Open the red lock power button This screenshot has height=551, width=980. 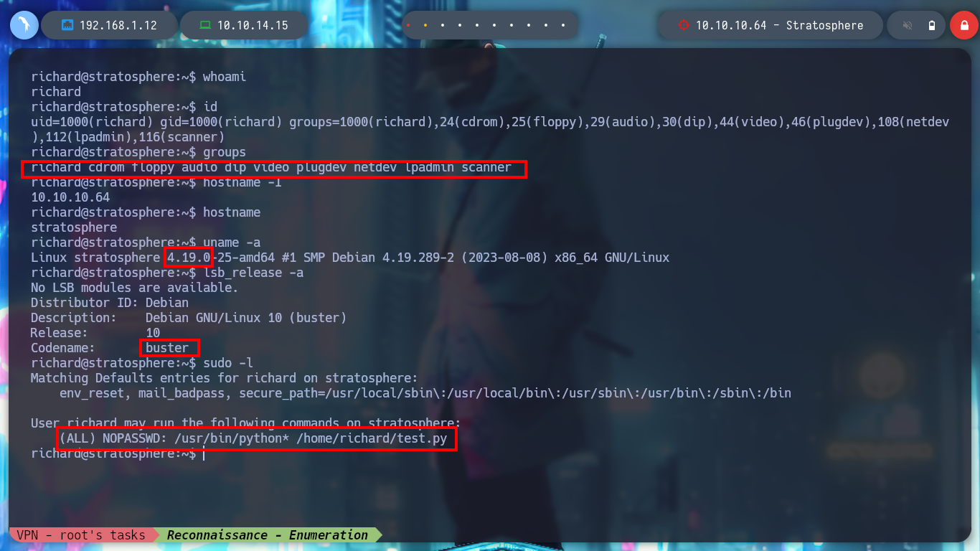pos(964,26)
